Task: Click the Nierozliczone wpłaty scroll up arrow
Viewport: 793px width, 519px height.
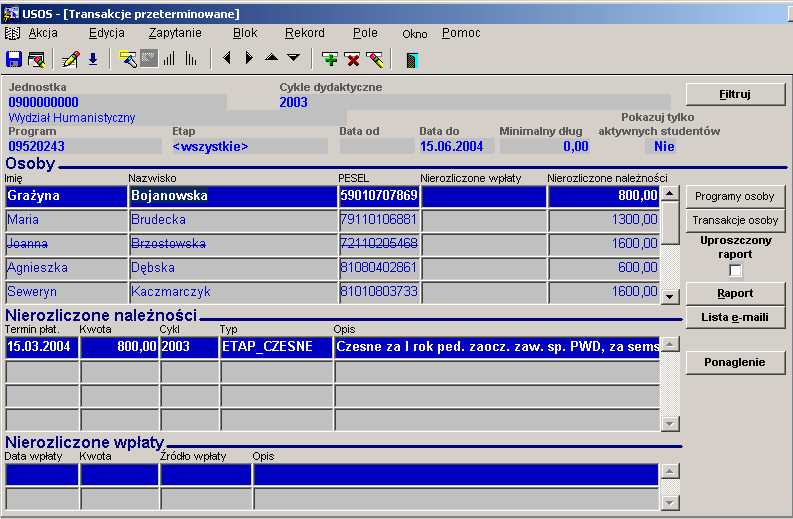Action: point(670,471)
